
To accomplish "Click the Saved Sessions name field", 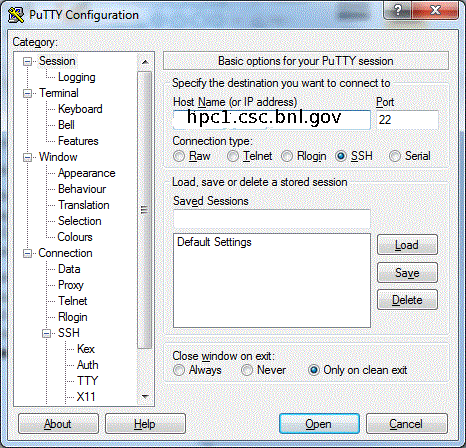I will click(272, 219).
